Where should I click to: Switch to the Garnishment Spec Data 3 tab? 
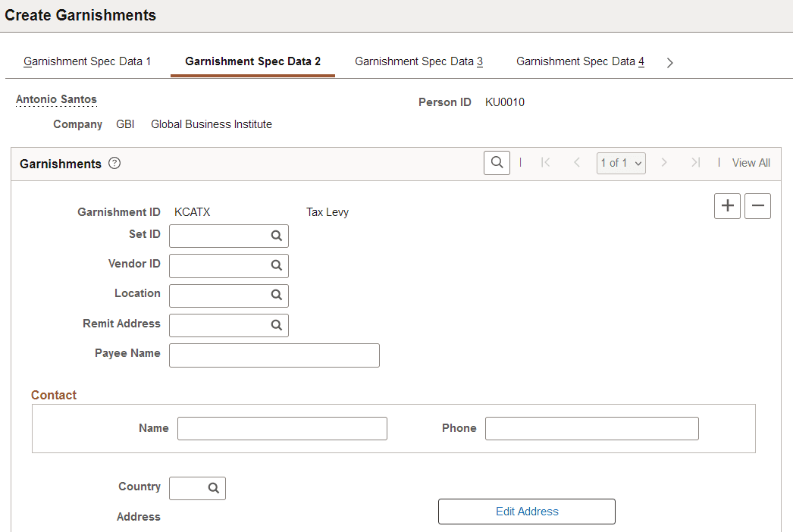pos(418,61)
